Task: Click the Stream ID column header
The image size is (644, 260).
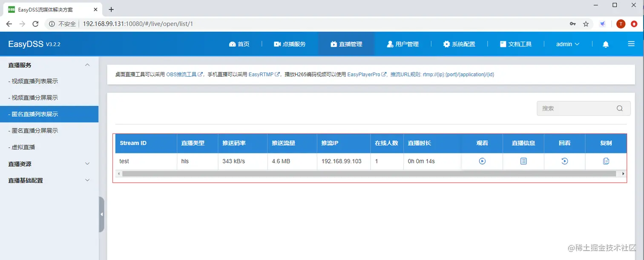Action: coord(146,143)
